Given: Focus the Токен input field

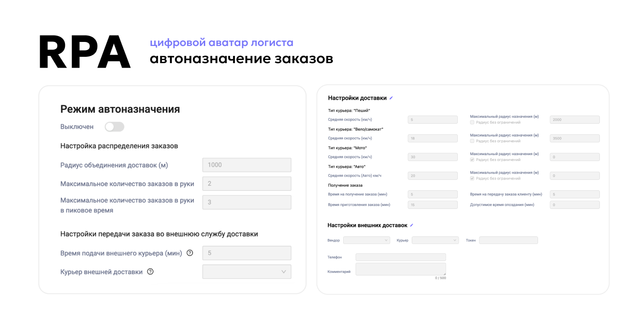Looking at the screenshot, I should 508,240.
